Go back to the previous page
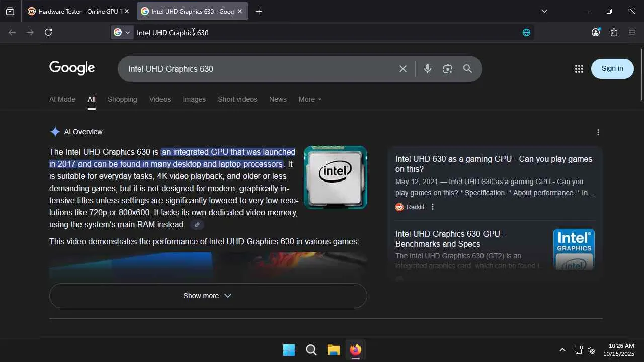 pyautogui.click(x=12, y=32)
